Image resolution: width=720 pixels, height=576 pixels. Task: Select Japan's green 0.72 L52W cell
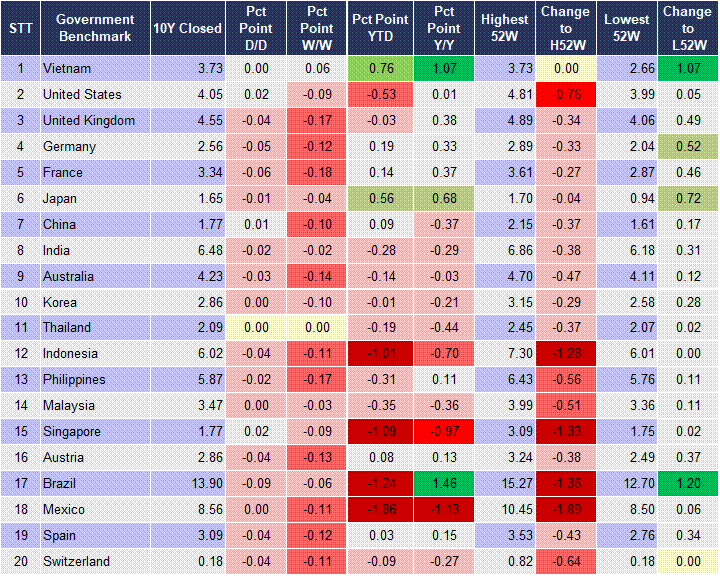688,199
